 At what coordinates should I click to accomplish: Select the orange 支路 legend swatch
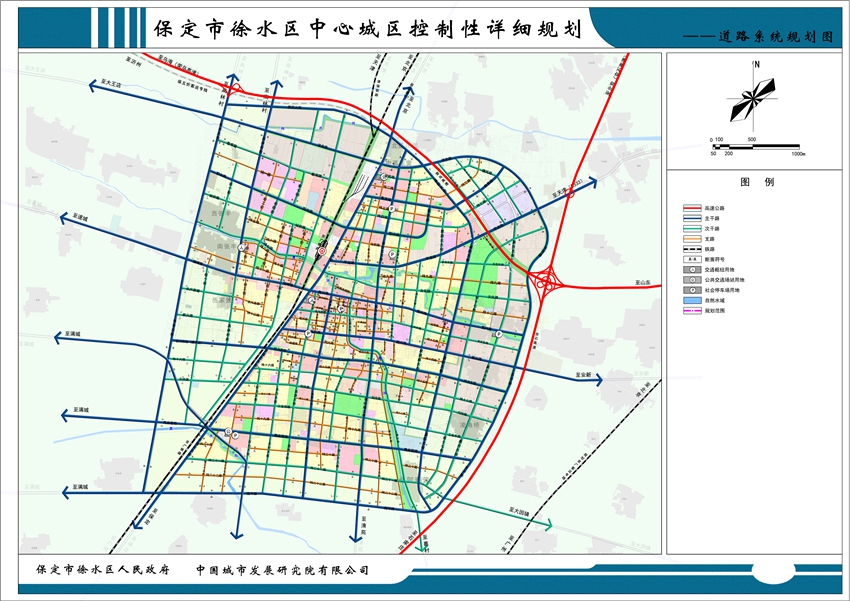point(693,239)
